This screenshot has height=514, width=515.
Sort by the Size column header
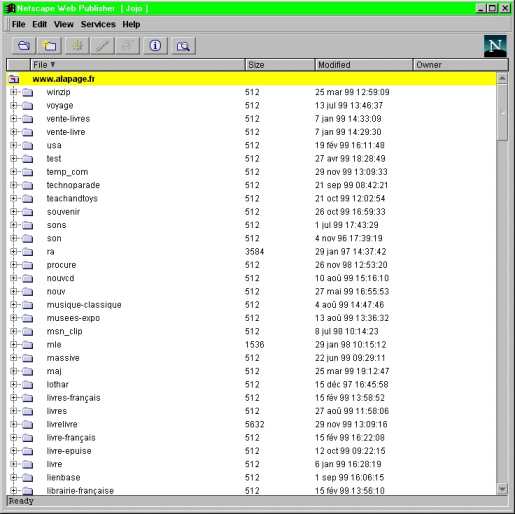click(x=280, y=65)
